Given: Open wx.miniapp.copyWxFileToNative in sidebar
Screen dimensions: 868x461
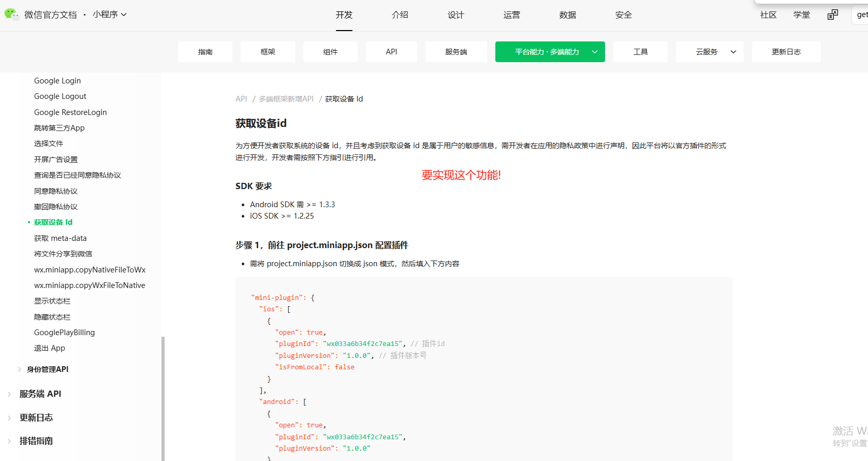Looking at the screenshot, I should (x=90, y=285).
